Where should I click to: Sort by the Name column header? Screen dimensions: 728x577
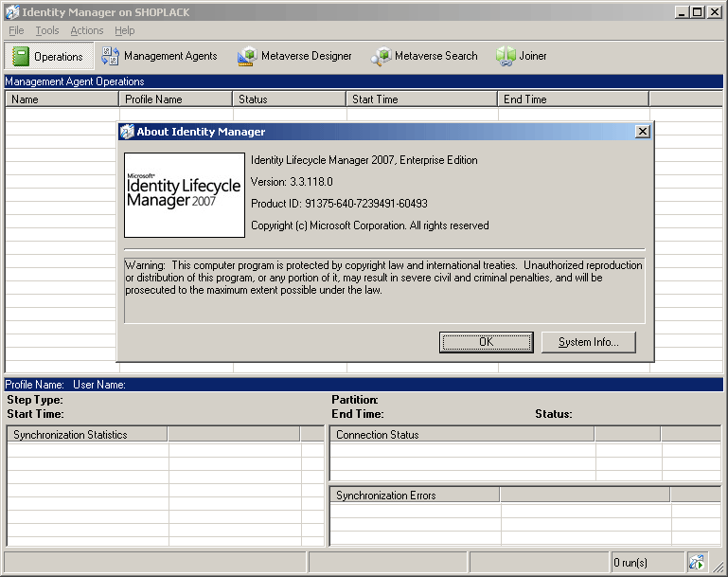(x=62, y=99)
